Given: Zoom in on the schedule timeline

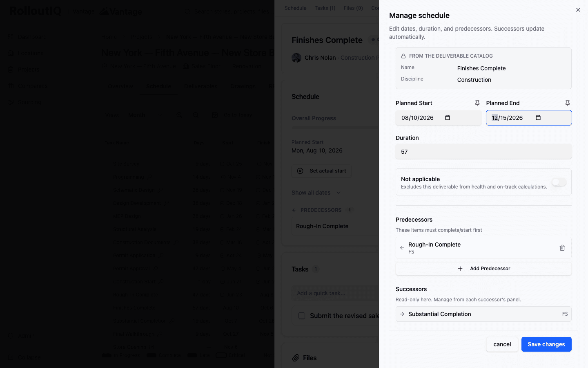Looking at the screenshot, I should tap(179, 115).
